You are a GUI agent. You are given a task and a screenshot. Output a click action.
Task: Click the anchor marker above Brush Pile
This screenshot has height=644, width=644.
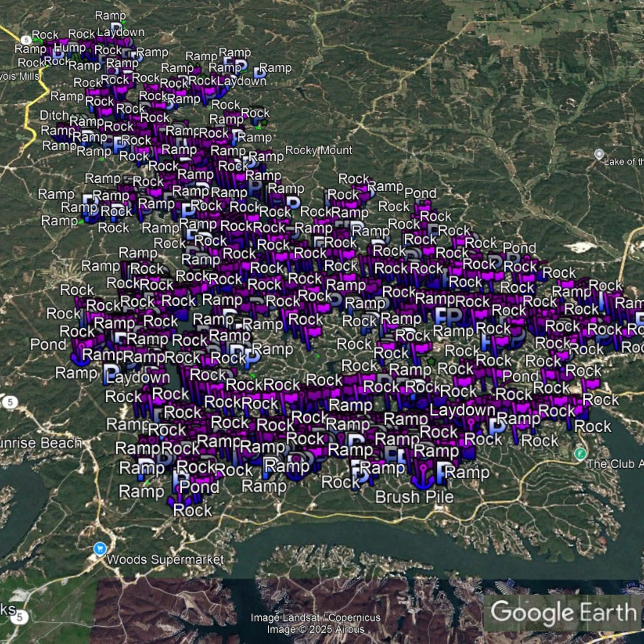point(422,475)
